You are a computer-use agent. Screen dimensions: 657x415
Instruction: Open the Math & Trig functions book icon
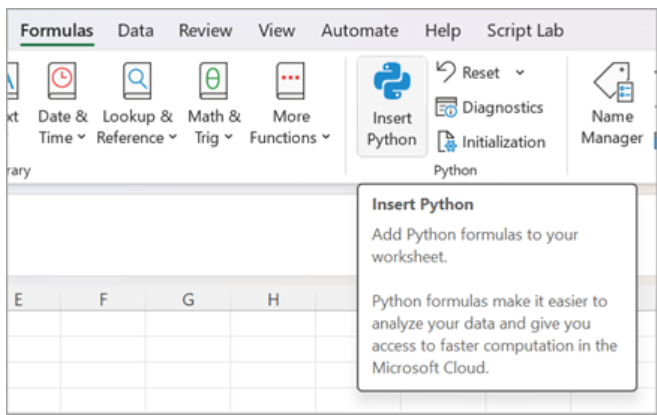(x=213, y=80)
